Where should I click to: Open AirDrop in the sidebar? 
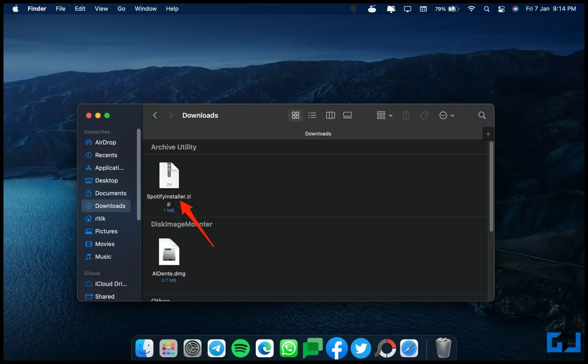pyautogui.click(x=106, y=143)
